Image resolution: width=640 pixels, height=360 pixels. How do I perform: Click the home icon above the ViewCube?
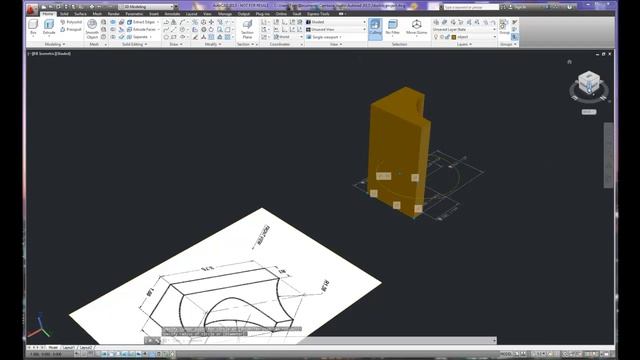point(569,62)
